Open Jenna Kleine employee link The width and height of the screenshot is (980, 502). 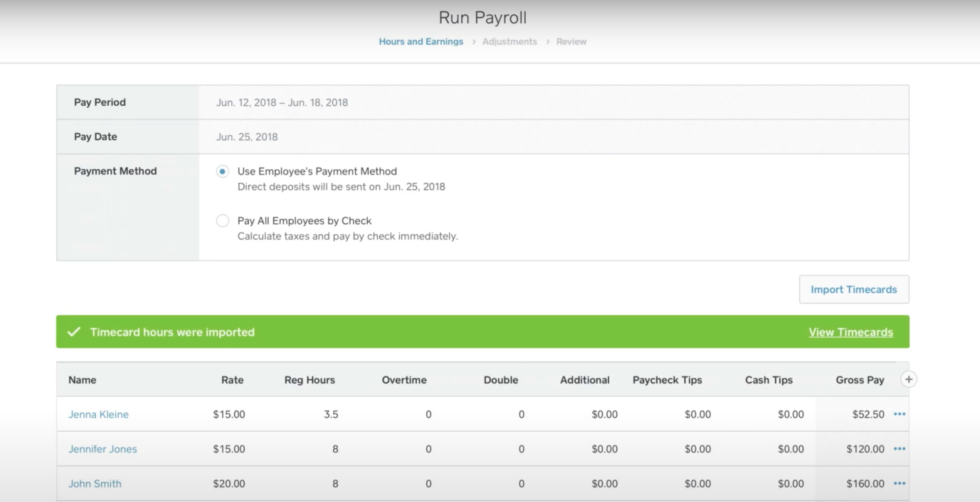point(98,414)
